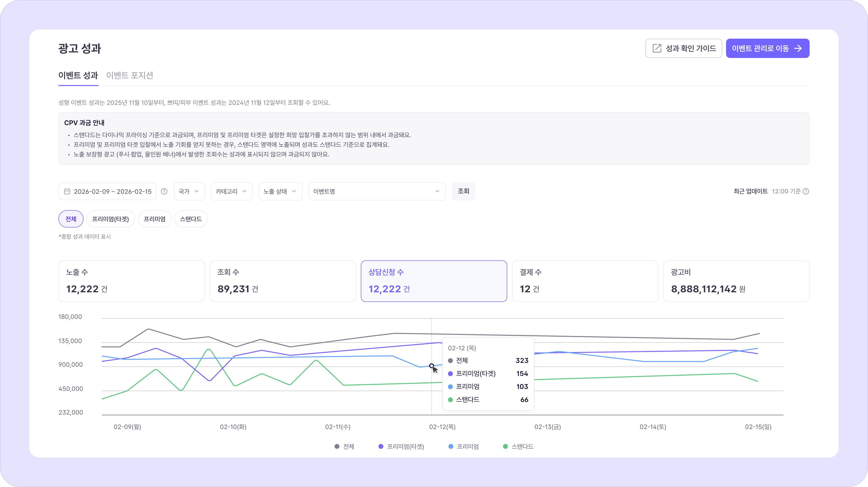The height and width of the screenshot is (487, 868).
Task: Select the 이벤트 성과 tab
Action: [78, 75]
